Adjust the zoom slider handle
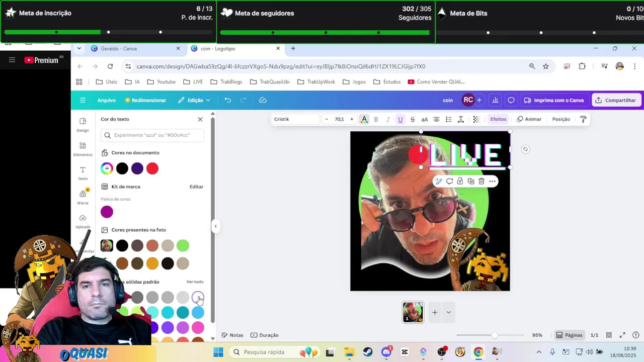This screenshot has width=644, height=362. point(495,335)
